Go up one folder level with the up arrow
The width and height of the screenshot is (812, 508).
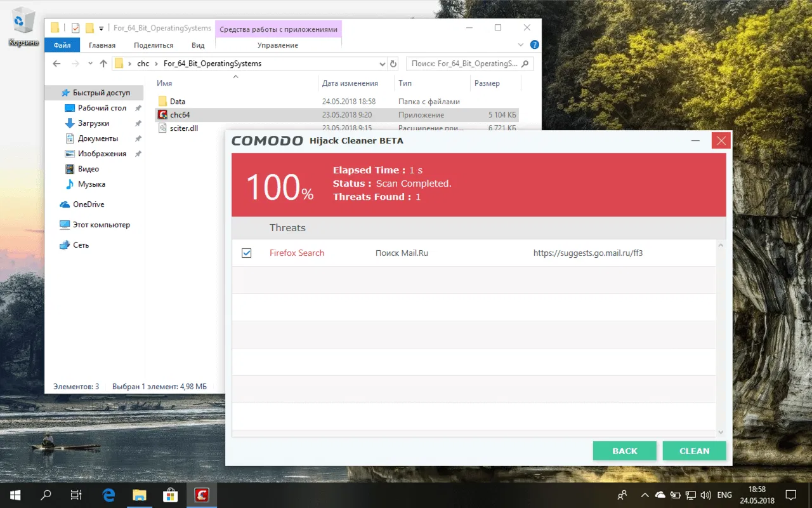point(103,63)
